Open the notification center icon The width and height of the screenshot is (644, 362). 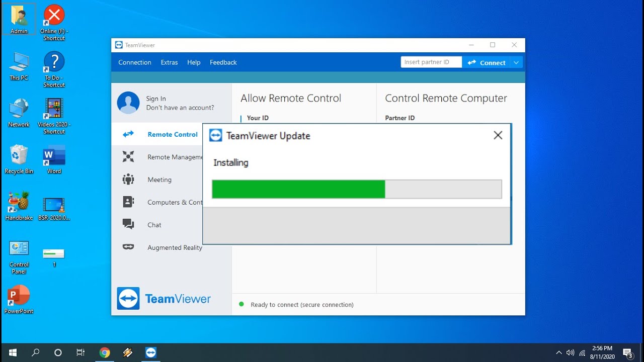627,352
